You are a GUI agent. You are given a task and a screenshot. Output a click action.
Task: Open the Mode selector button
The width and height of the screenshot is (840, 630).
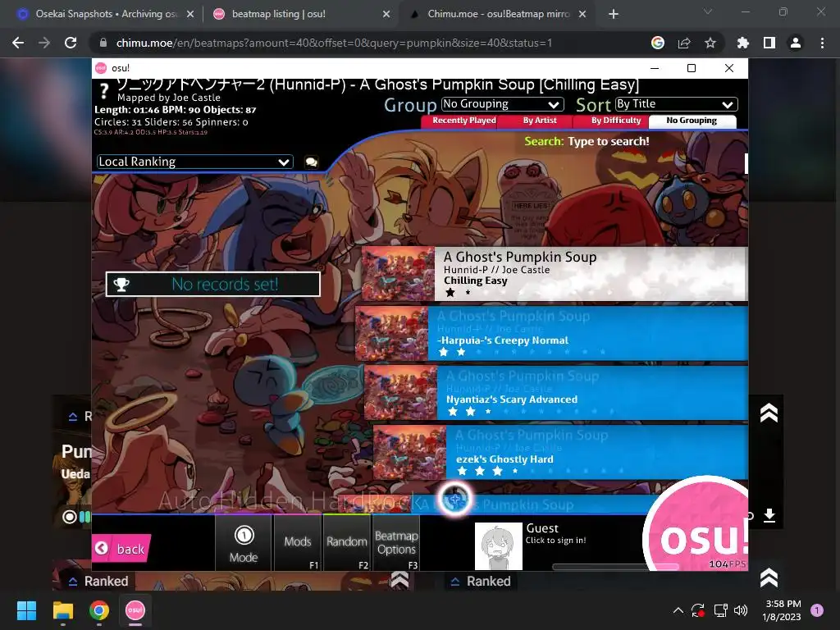click(x=244, y=543)
